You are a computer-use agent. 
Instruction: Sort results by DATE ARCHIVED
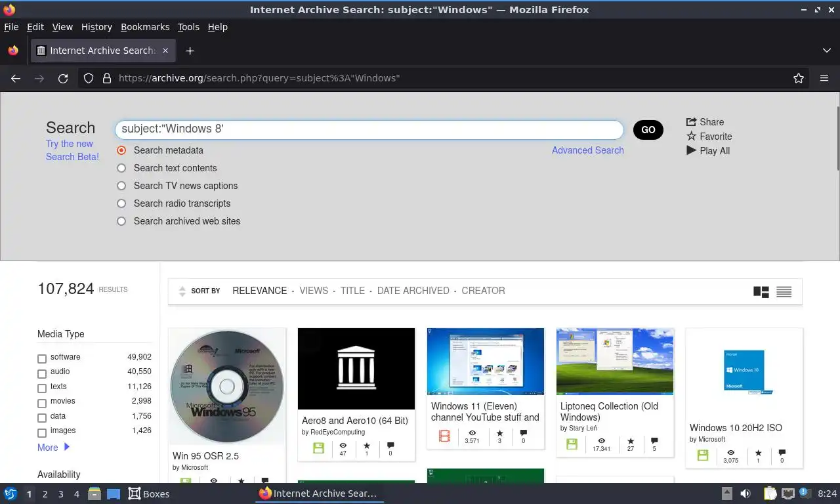pos(413,291)
